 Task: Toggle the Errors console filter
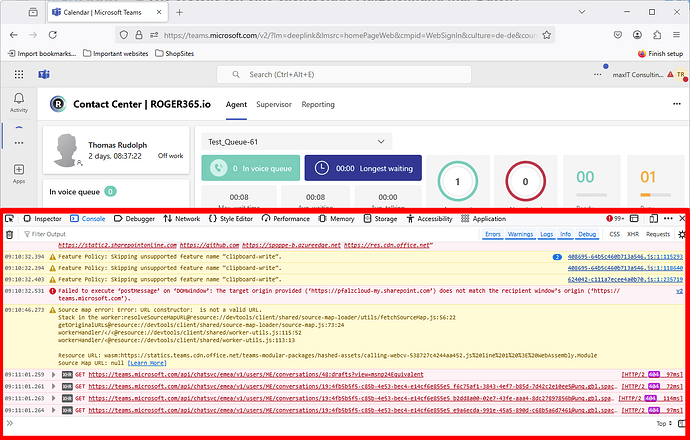pyautogui.click(x=492, y=235)
